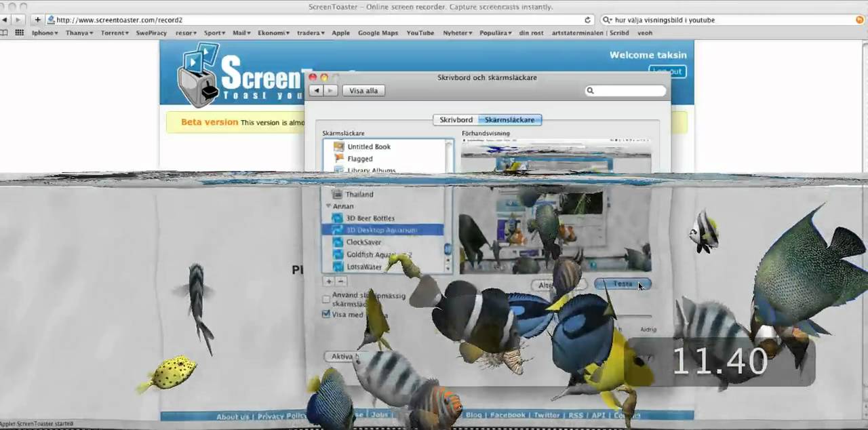This screenshot has height=430, width=868.
Task: Click the System Preferences search field
Action: coord(625,90)
